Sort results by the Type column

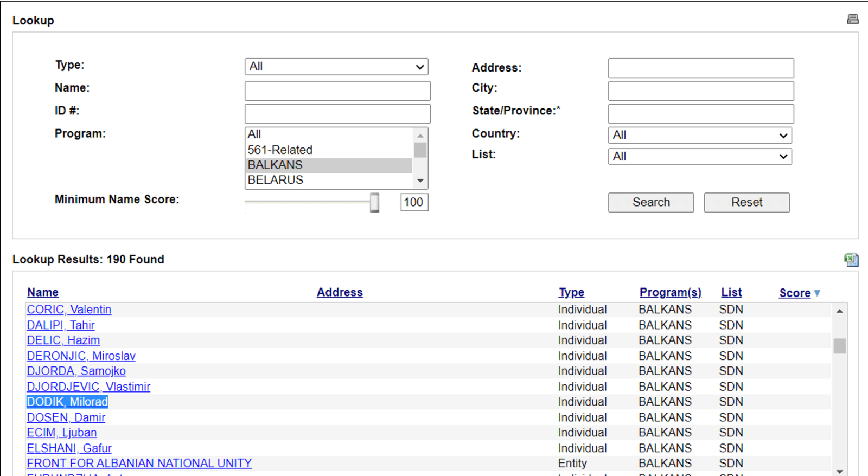[x=571, y=293]
